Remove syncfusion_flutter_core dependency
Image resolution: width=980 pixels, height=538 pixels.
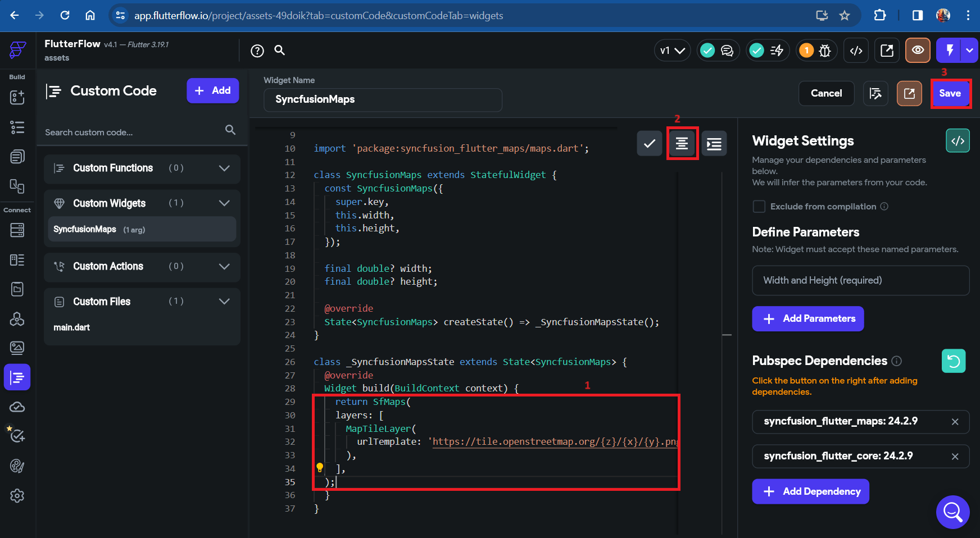[x=955, y=457]
